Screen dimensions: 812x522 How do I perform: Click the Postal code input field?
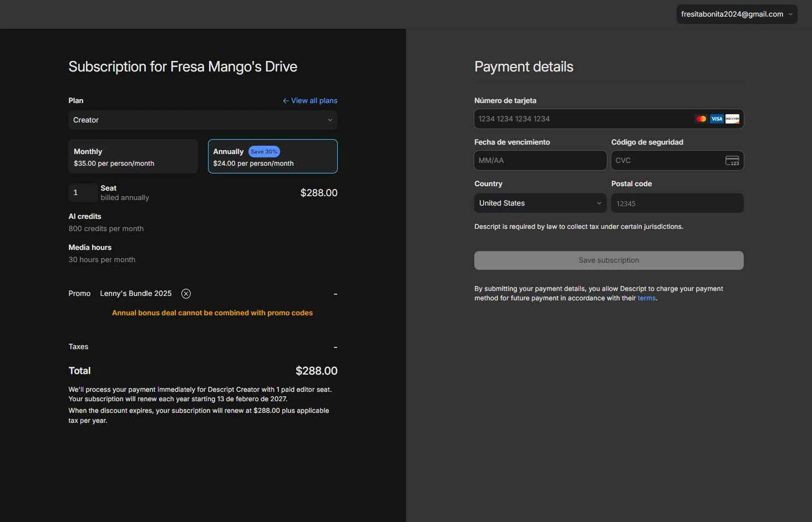(x=677, y=203)
